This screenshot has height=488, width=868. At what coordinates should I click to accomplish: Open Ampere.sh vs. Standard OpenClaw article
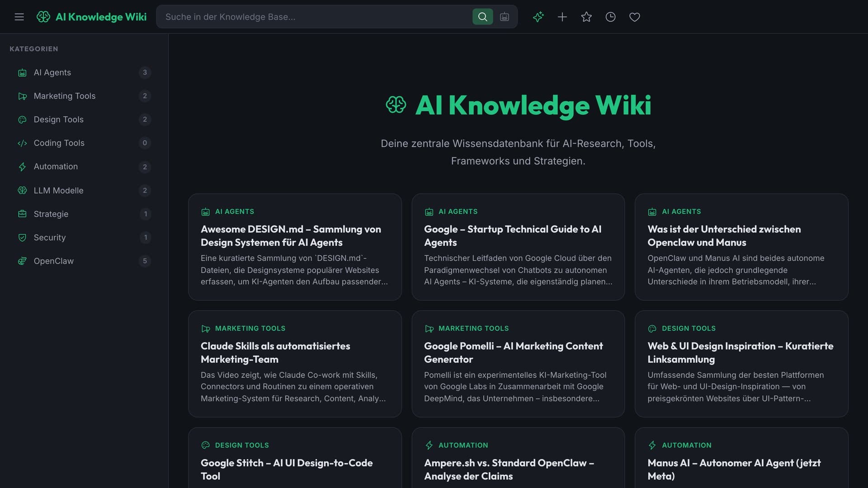(518, 458)
